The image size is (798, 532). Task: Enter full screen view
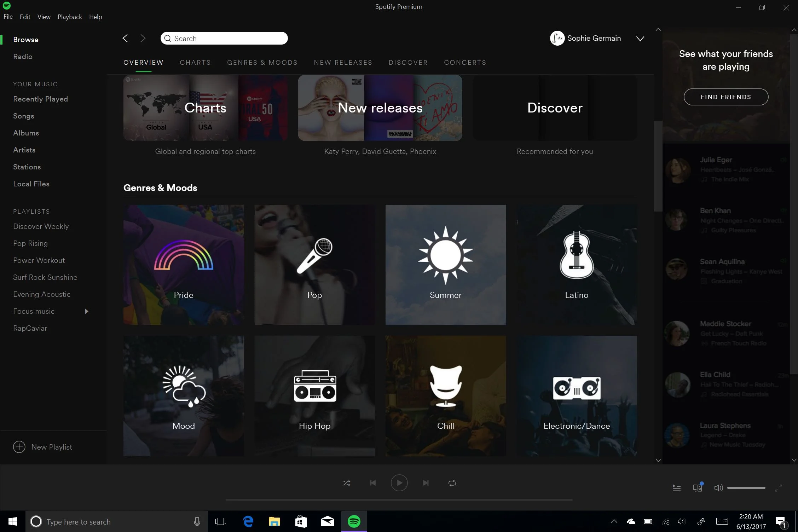(778, 488)
